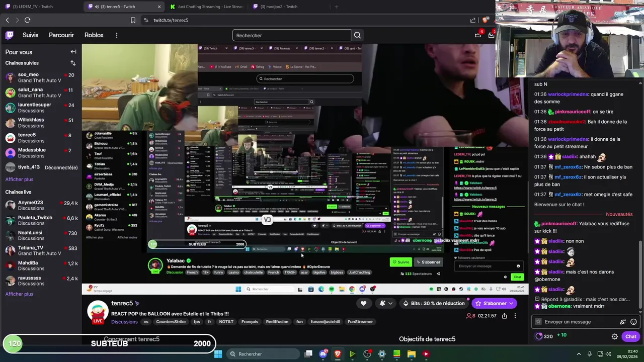Image resolution: width=644 pixels, height=362 pixels.
Task: Expand live channels with Afficher plus
Action: coord(19,294)
